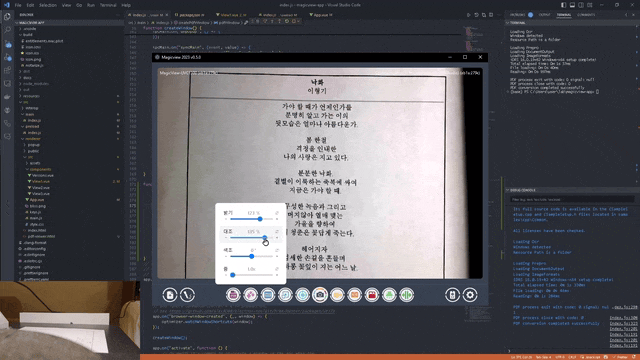Image resolution: width=640 pixels, height=360 pixels.
Task: Open Run and Debug view in activity bar
Action: [7, 57]
